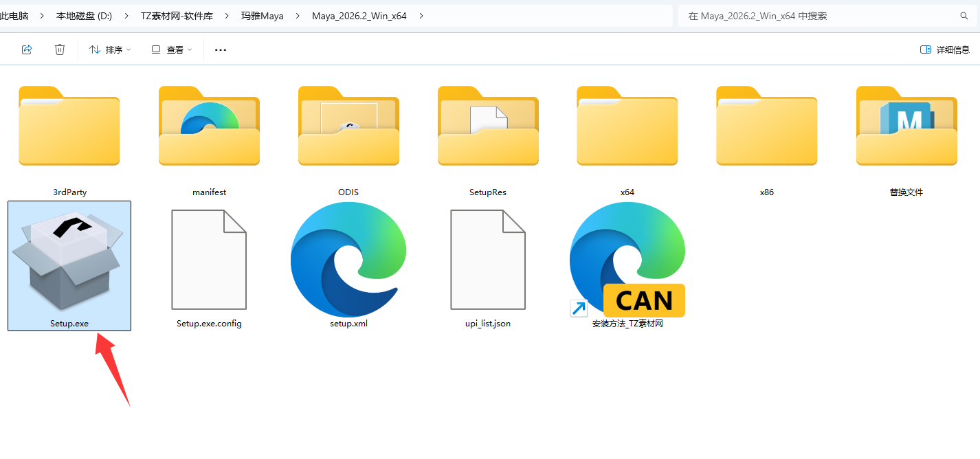Click the x64 folder name label
This screenshot has width=980, height=459.
point(627,192)
